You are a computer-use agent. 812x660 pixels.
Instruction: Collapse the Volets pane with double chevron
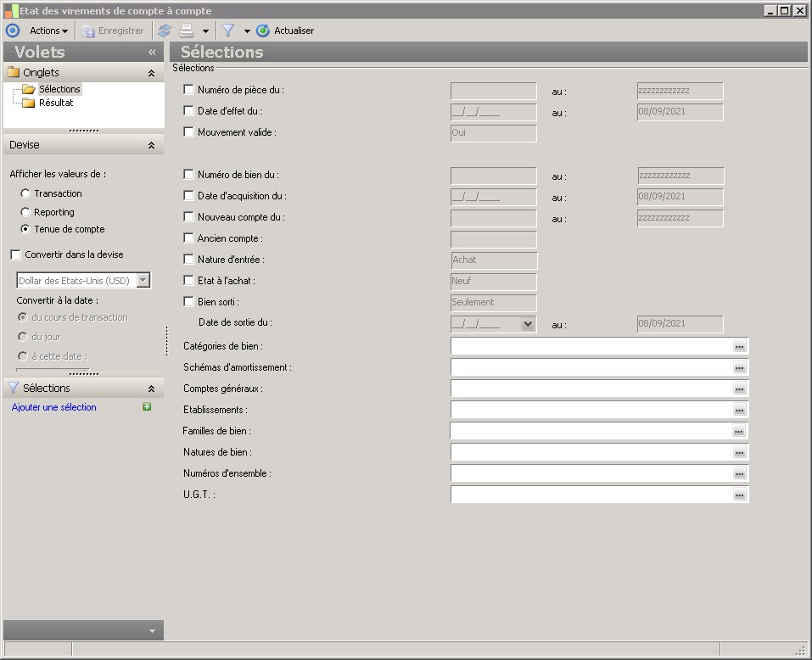152,52
